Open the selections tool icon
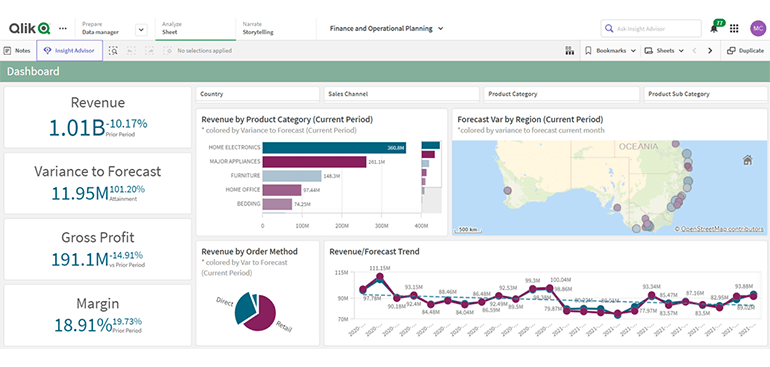 tap(570, 51)
